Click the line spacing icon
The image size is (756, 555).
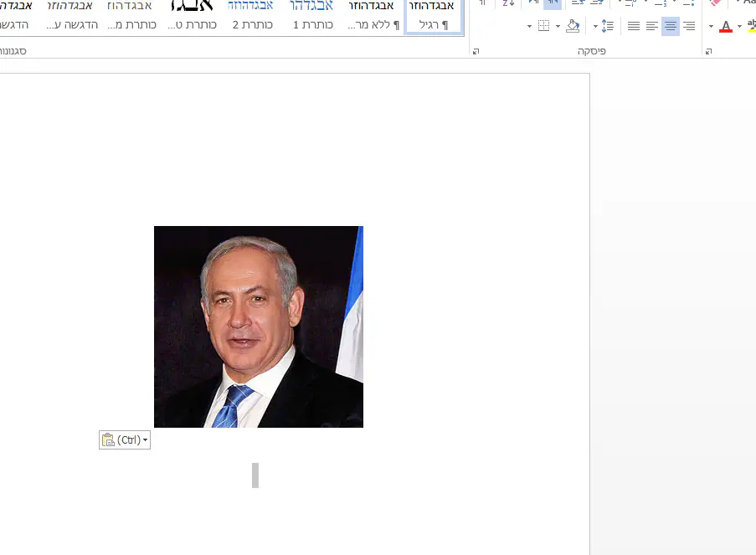608,26
